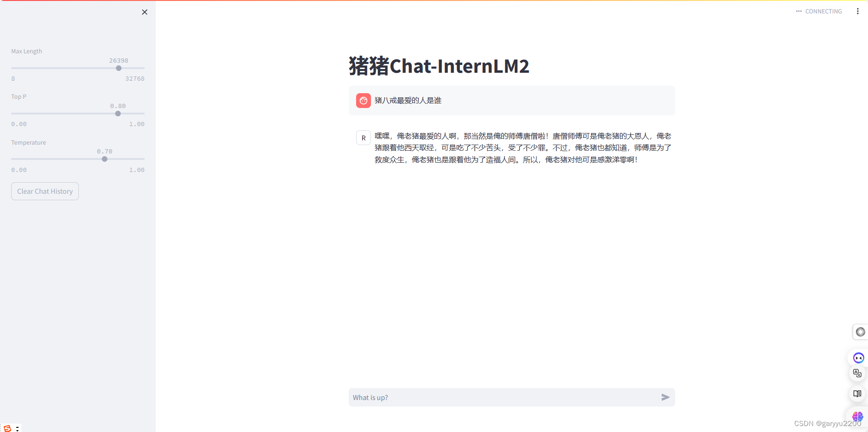Open the purple robot face assistant icon
The height and width of the screenshot is (432, 868).
tap(858, 358)
